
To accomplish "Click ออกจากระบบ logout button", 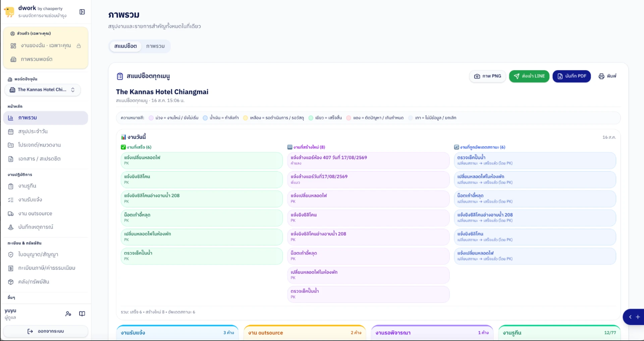I will pyautogui.click(x=46, y=331).
